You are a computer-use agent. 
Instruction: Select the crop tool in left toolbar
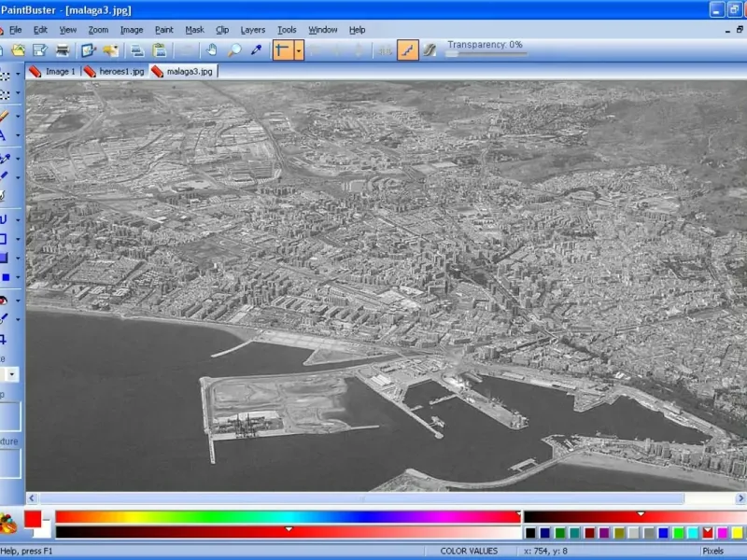pos(4,339)
